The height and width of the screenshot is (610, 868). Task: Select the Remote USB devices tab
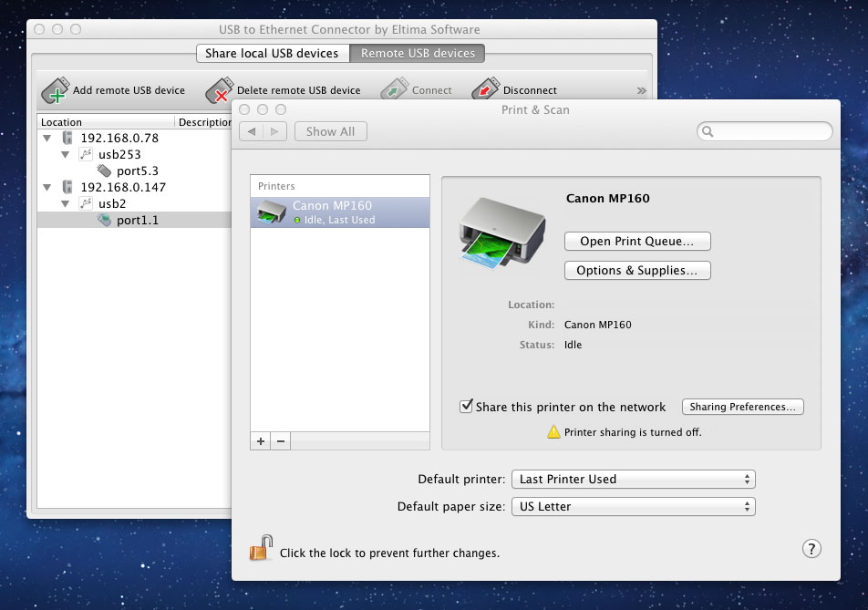coord(418,53)
